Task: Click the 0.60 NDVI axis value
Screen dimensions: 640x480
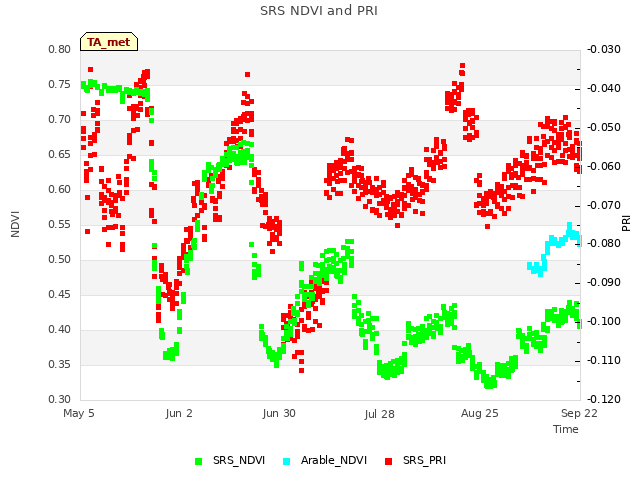Action: coord(60,189)
